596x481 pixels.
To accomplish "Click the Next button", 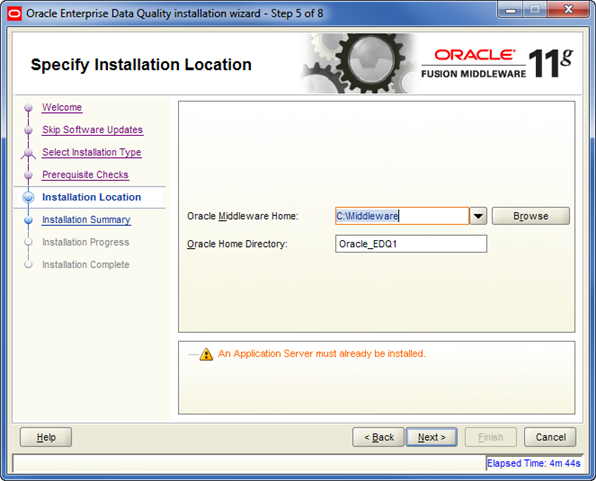I will (432, 437).
